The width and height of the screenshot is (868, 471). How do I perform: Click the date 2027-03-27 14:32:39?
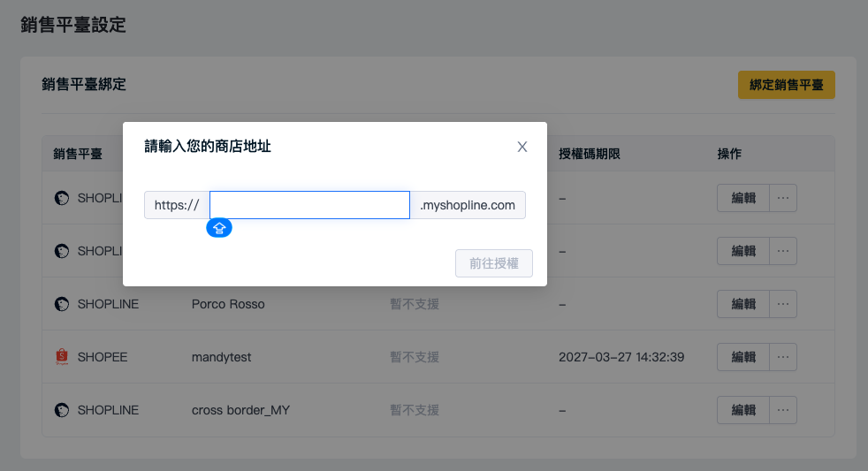[621, 357]
